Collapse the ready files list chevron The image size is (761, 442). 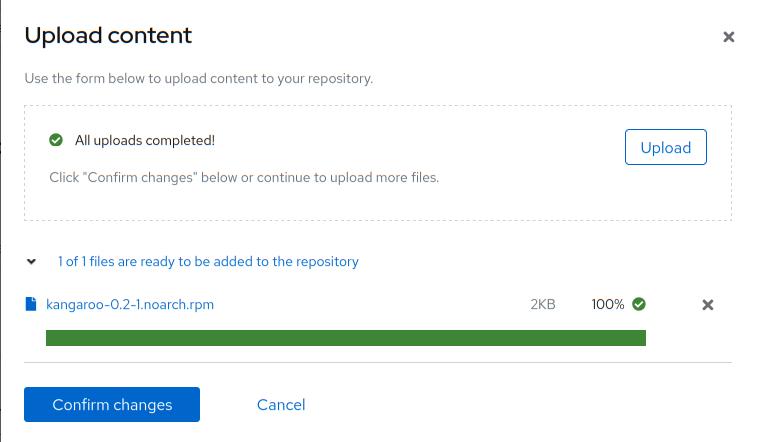tap(31, 262)
